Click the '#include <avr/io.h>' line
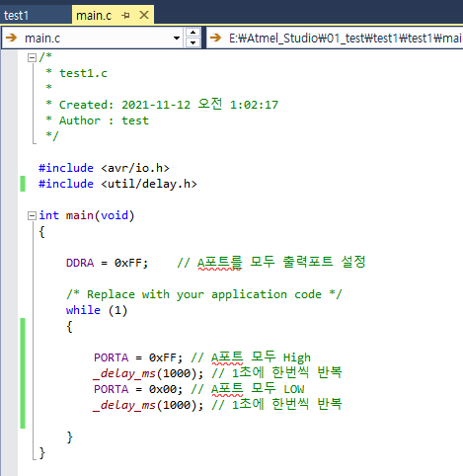The height and width of the screenshot is (476, 463). point(104,168)
